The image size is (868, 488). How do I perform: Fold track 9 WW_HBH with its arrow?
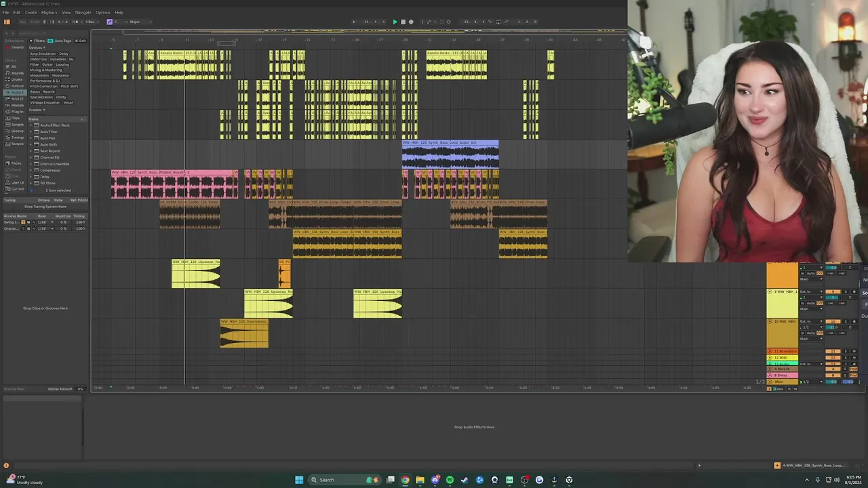tap(770, 291)
